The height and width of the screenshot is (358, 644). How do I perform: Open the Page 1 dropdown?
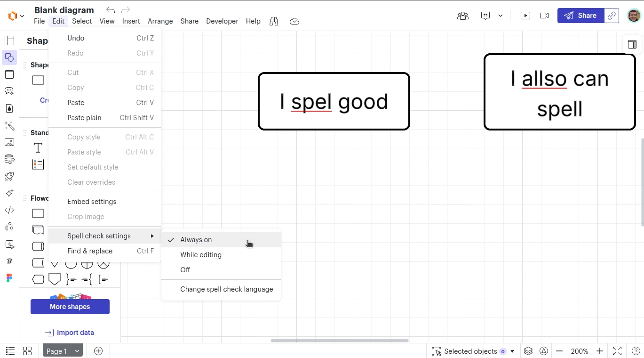[x=63, y=351]
